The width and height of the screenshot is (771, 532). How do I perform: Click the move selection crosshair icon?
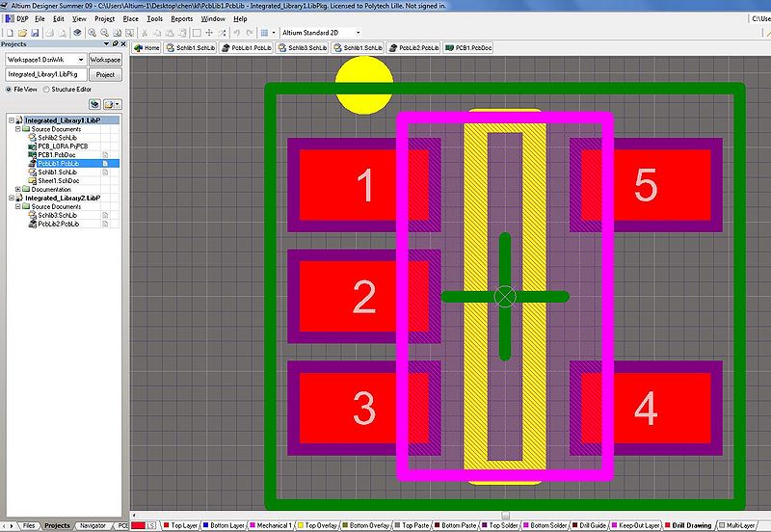point(209,32)
